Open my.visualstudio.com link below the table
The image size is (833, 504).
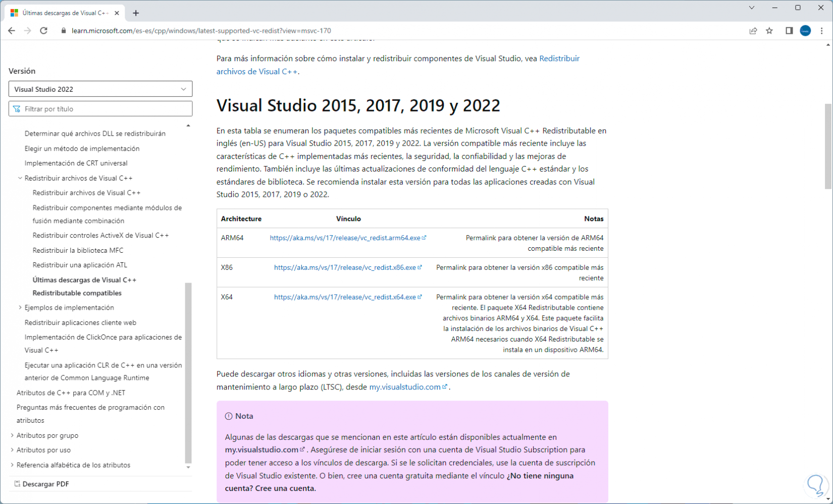coord(407,387)
